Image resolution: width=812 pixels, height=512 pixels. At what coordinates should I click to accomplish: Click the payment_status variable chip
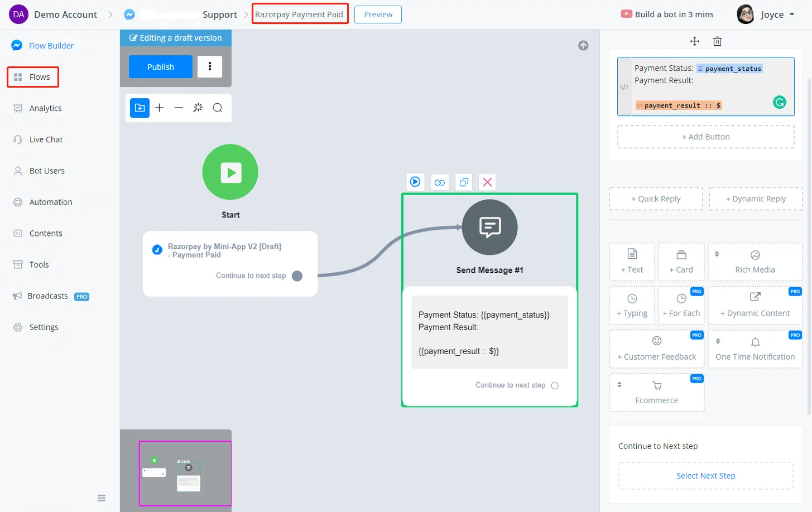click(729, 69)
